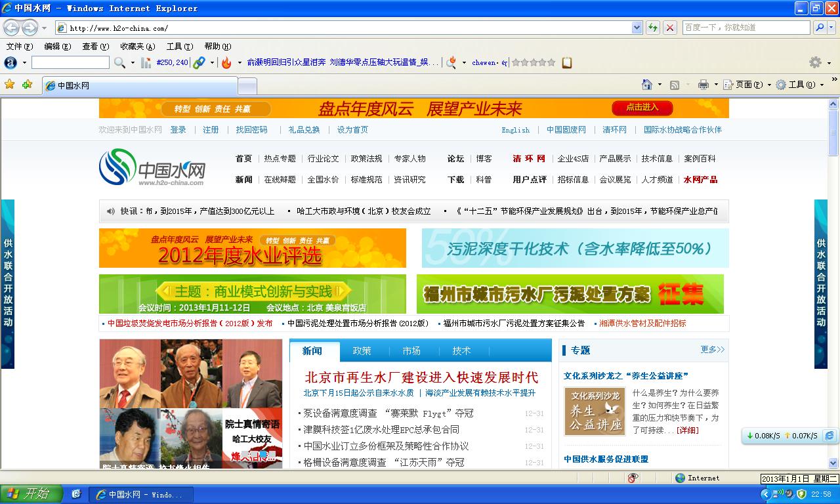840x504 pixels.
Task: Click the vertical scrollbar down arrow
Action: (833, 463)
